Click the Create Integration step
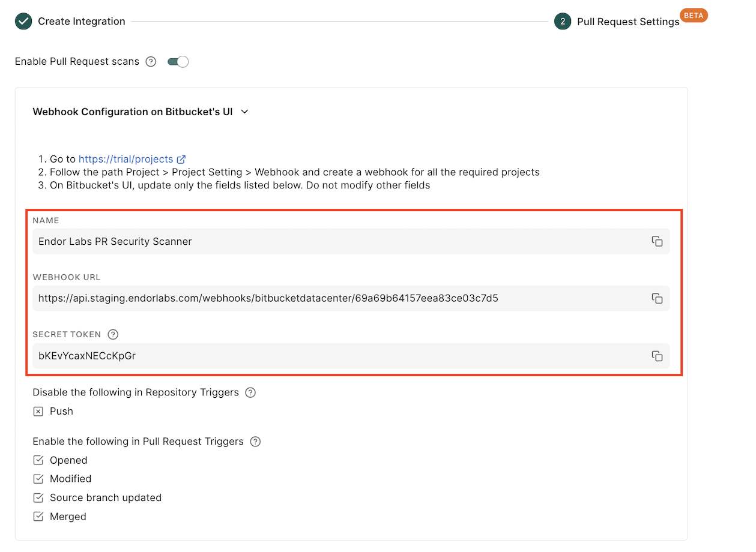Image resolution: width=756 pixels, height=552 pixels. click(x=81, y=21)
